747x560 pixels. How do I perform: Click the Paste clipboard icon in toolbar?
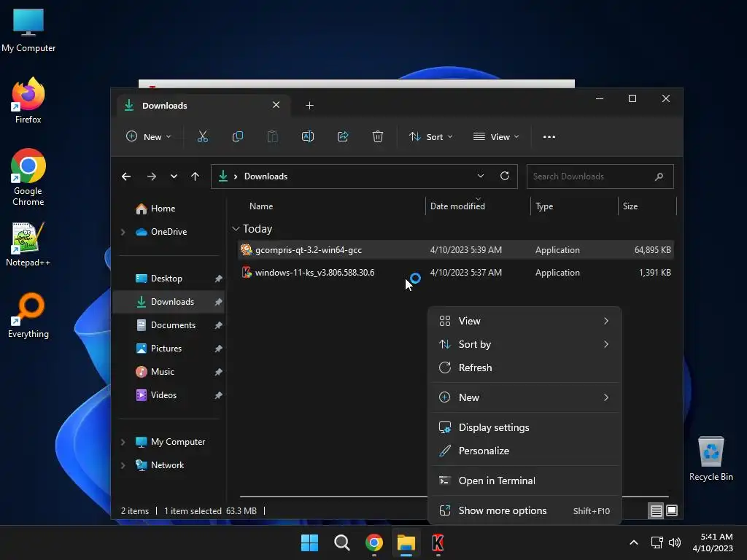(x=273, y=136)
